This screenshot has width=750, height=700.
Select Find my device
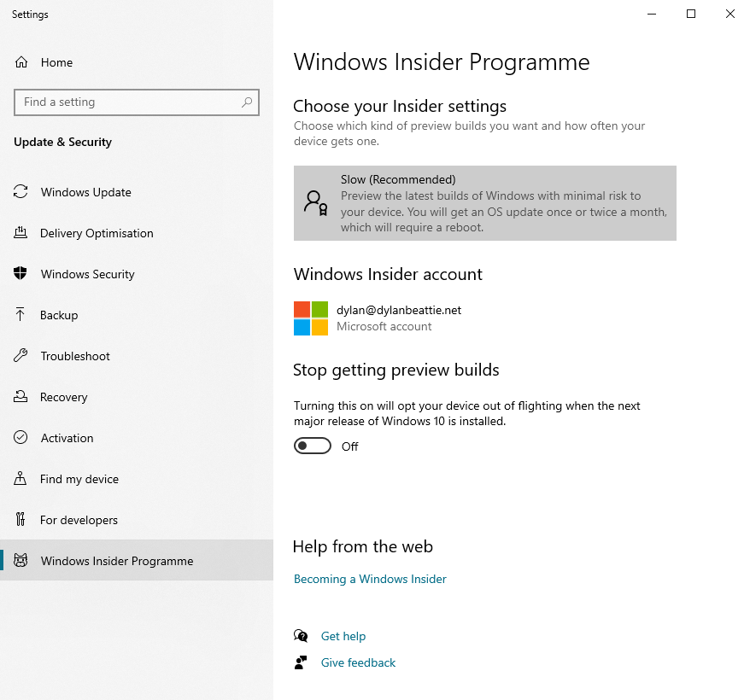pos(137,479)
